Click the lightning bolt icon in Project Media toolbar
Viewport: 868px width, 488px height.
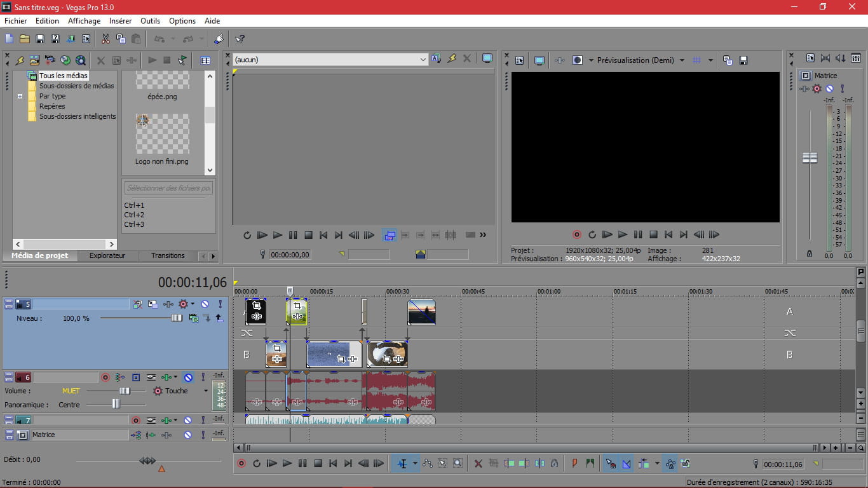click(20, 60)
